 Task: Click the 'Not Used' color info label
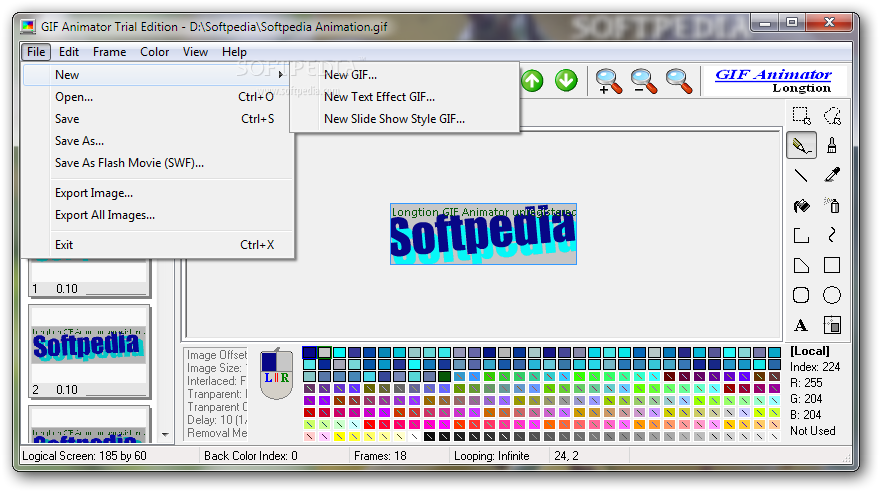[813, 431]
